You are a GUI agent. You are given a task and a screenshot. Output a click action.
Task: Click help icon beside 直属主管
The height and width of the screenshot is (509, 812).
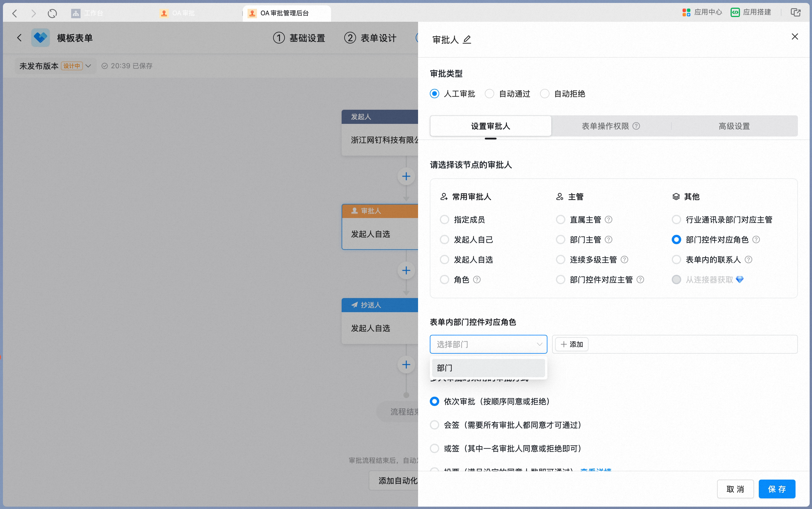tap(609, 219)
